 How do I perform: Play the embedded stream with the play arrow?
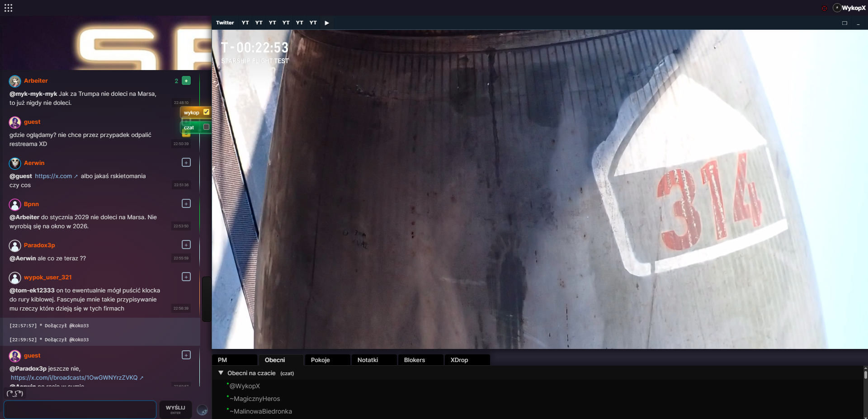click(327, 23)
